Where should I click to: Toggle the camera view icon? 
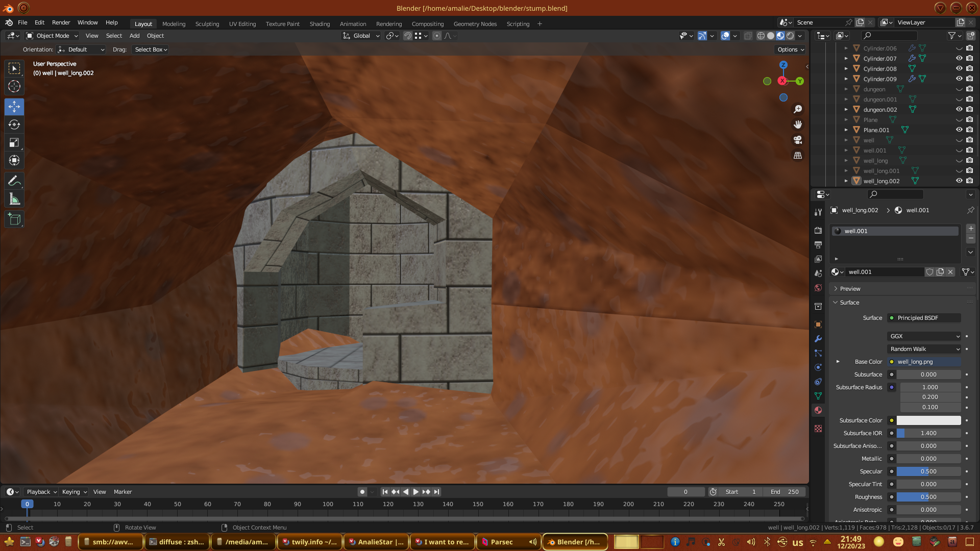798,140
